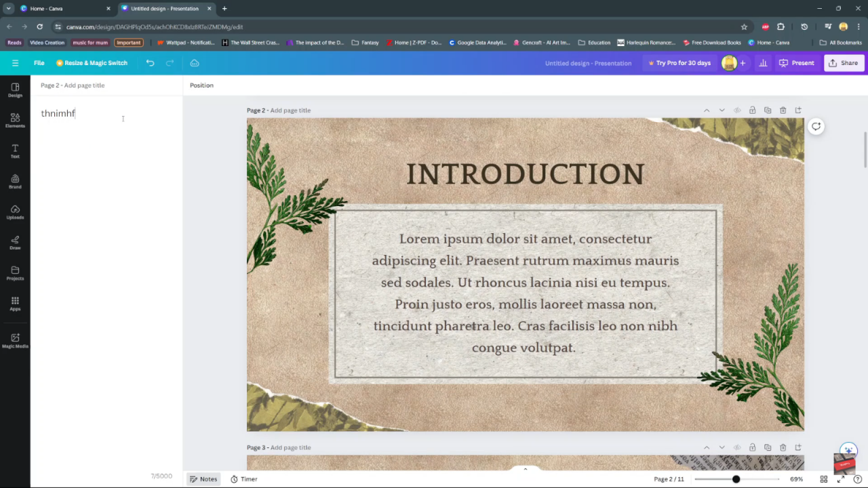Move Page 2 up

tap(707, 110)
